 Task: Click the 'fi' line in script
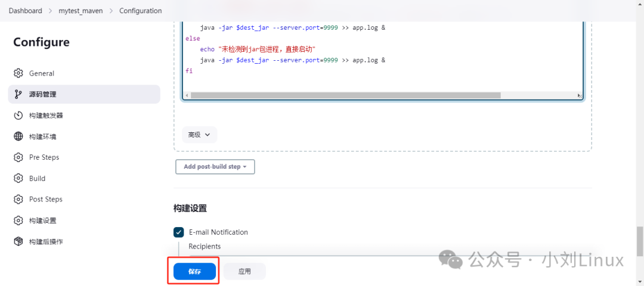pyautogui.click(x=189, y=71)
